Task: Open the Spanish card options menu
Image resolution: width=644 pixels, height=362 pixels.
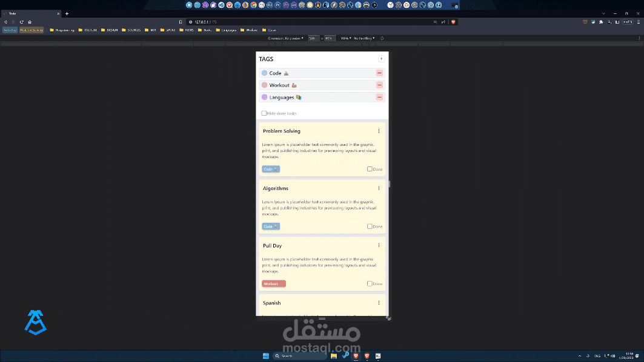Action: pos(379,303)
